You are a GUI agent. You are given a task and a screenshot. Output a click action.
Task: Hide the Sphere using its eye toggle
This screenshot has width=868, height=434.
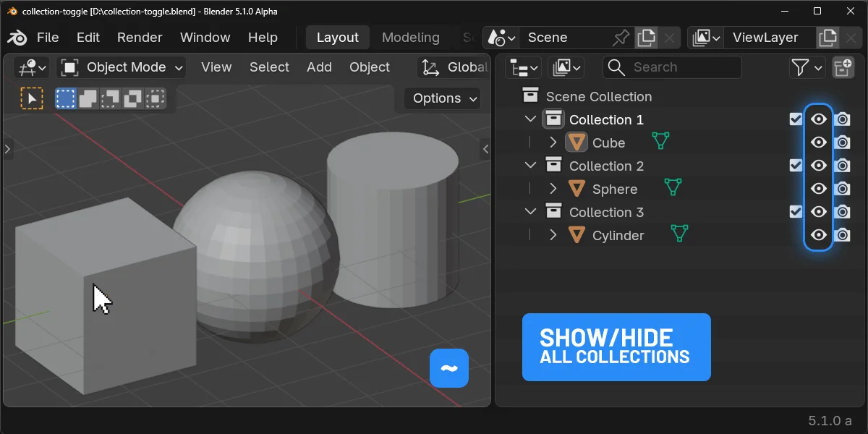819,188
